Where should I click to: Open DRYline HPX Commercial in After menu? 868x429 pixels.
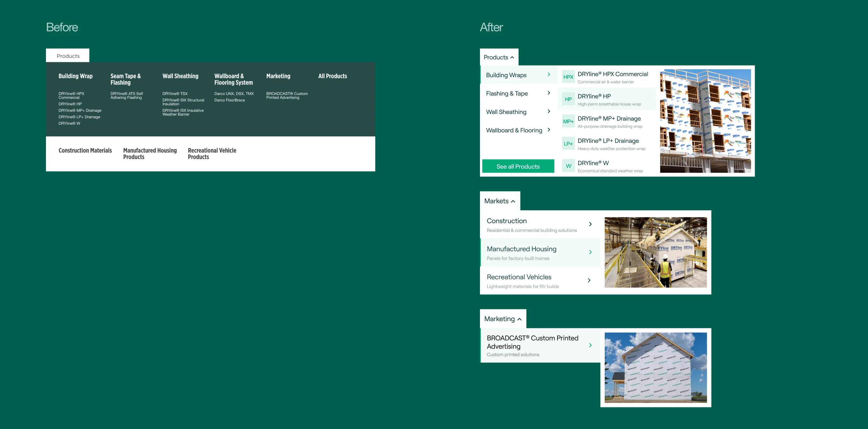pyautogui.click(x=607, y=77)
